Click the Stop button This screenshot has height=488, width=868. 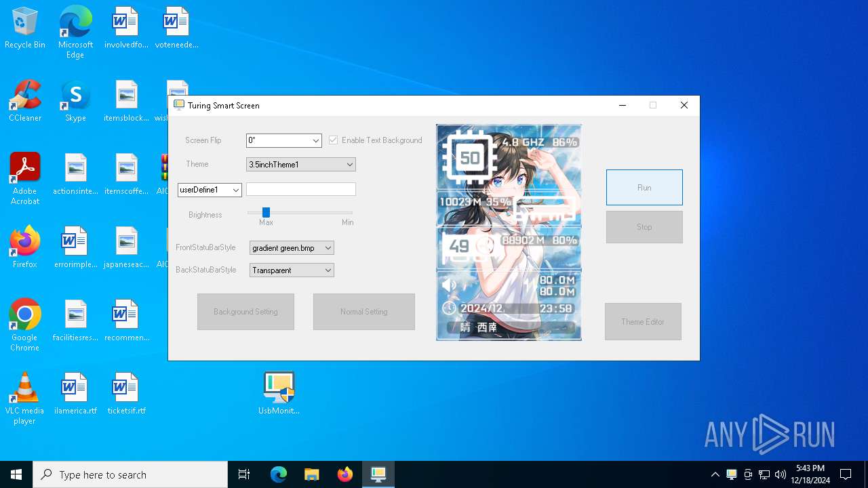coord(644,227)
